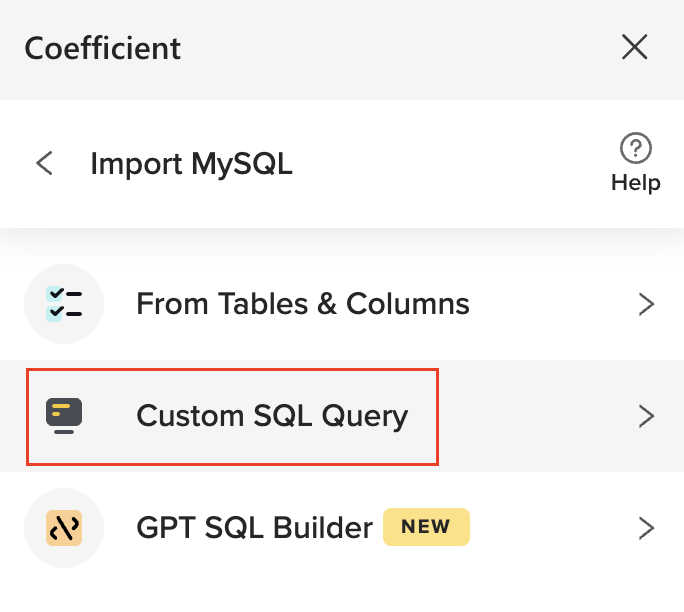The width and height of the screenshot is (684, 612).
Task: Expand chevron beside Custom SQL Query
Action: [646, 416]
